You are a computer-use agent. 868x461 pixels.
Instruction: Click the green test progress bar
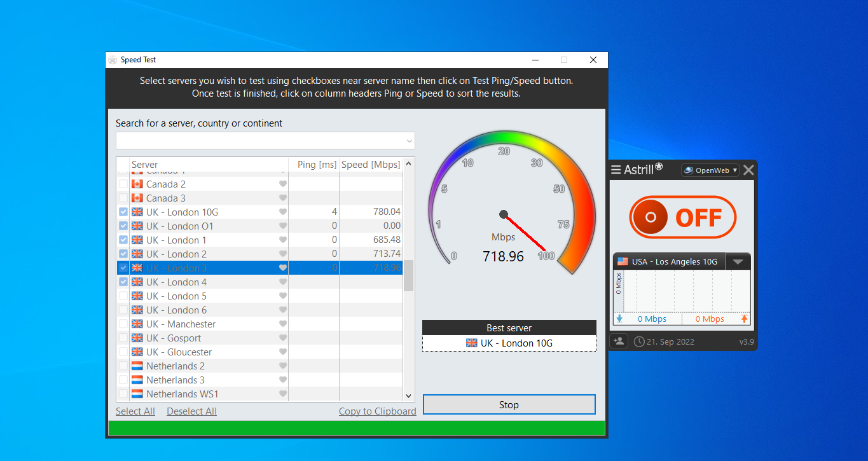[357, 428]
